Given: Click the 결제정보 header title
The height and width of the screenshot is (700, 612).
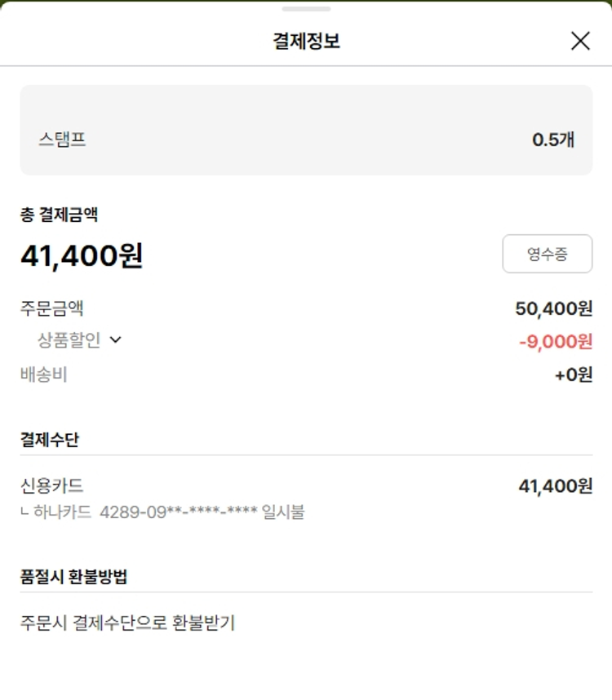Looking at the screenshot, I should coord(306,41).
